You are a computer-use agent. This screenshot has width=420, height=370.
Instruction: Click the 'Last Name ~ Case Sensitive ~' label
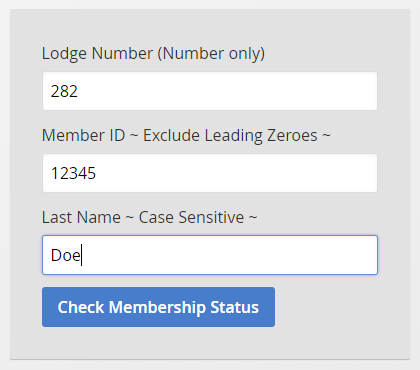(x=149, y=217)
